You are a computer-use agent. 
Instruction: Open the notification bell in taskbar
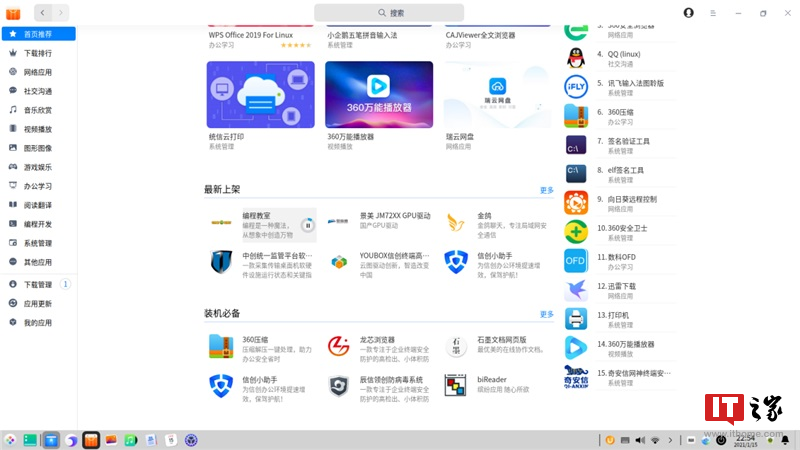point(785,440)
